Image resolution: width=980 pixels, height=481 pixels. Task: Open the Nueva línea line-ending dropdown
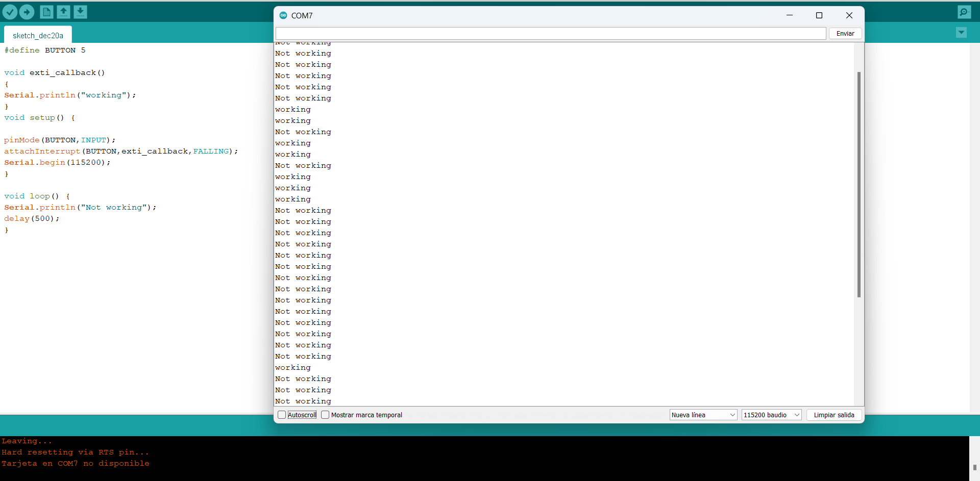tap(703, 415)
